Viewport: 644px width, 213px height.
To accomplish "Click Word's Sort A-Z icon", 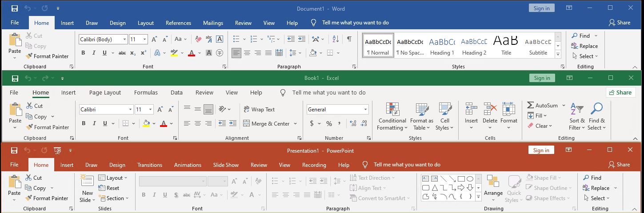I will click(x=336, y=39).
